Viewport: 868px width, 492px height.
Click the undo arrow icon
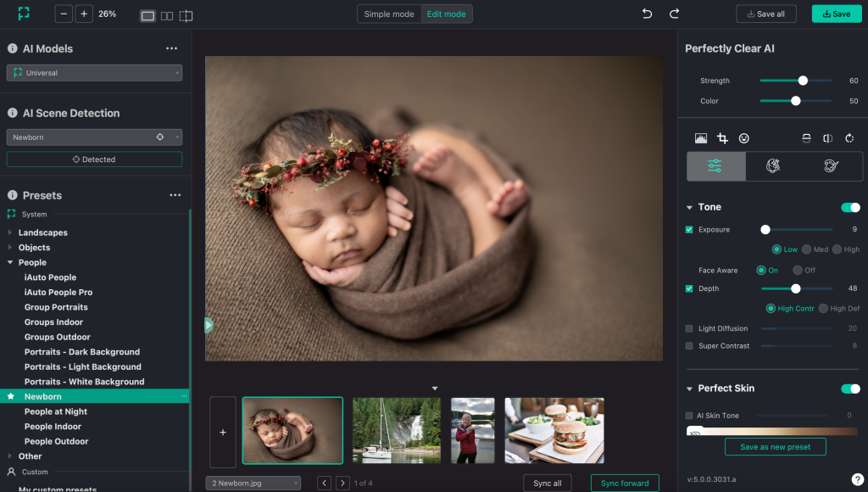(x=648, y=14)
